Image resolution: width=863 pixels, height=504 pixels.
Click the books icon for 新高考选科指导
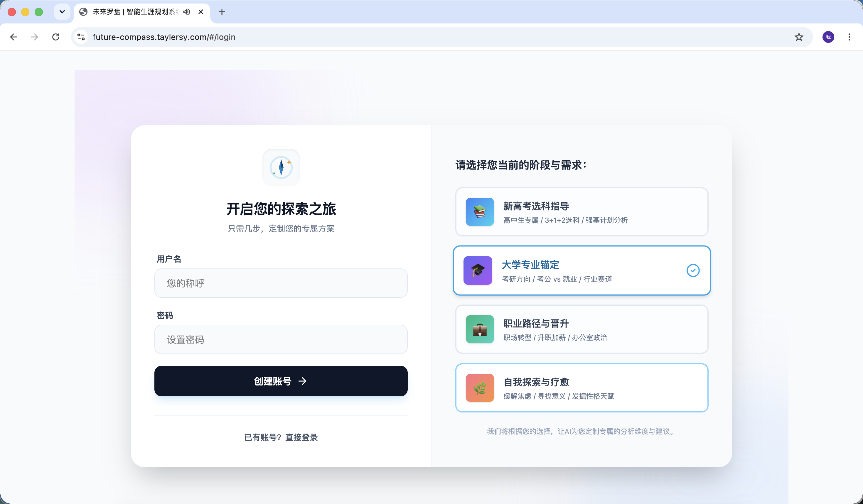[x=479, y=212]
